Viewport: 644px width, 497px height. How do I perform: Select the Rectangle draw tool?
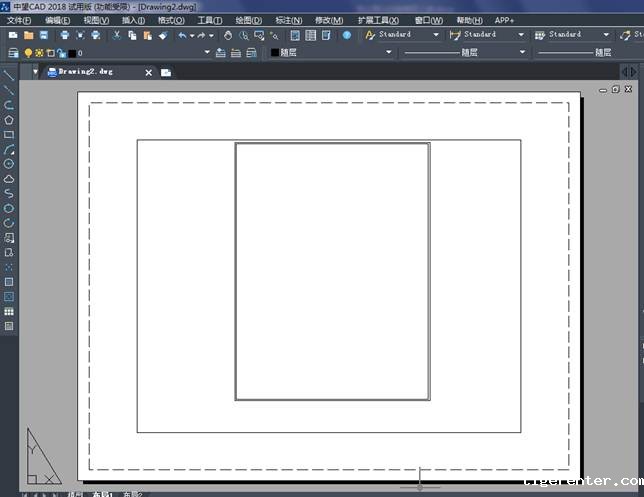(x=9, y=134)
